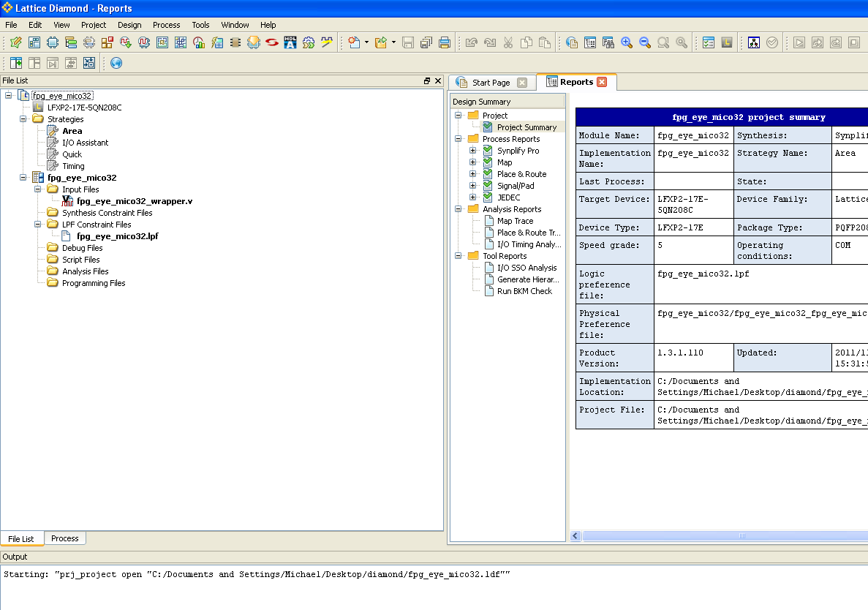Viewport: 868px width, 610px height.
Task: Click the report horizontal scrollbar thumb
Action: coord(742,536)
